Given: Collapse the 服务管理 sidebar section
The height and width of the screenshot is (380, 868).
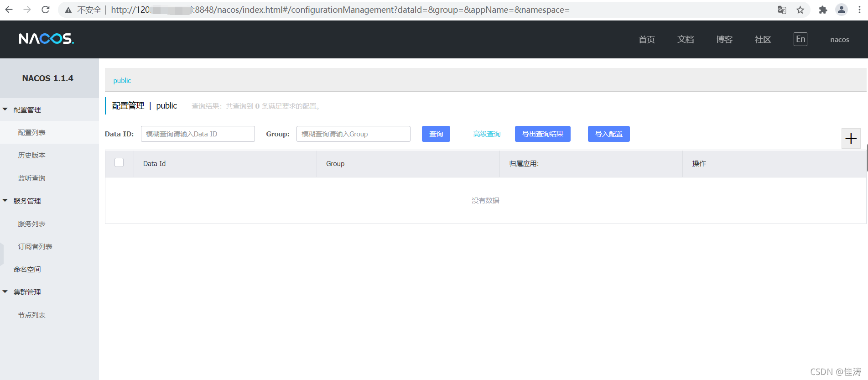Looking at the screenshot, I should [5, 201].
